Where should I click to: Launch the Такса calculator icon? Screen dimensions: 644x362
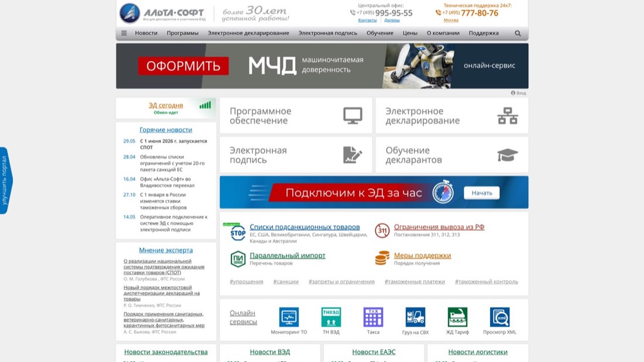point(373,317)
